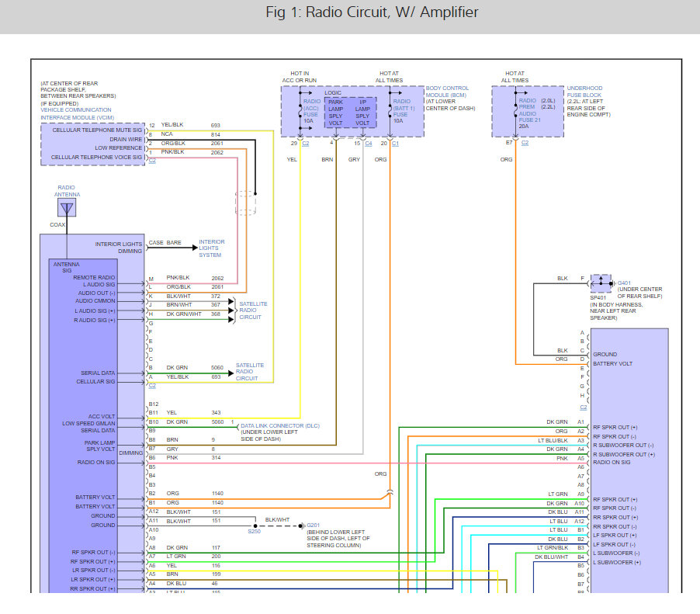Select the 'NCA' wire label
The height and width of the screenshot is (614, 700).
[167, 134]
